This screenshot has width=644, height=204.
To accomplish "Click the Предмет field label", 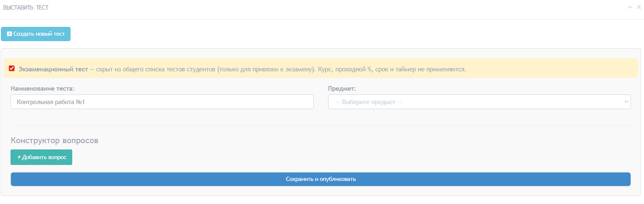I will [x=342, y=89].
